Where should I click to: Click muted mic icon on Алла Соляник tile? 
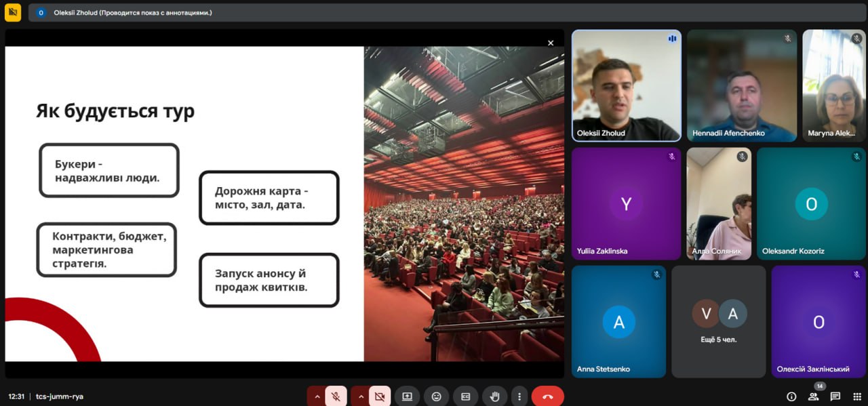click(742, 157)
